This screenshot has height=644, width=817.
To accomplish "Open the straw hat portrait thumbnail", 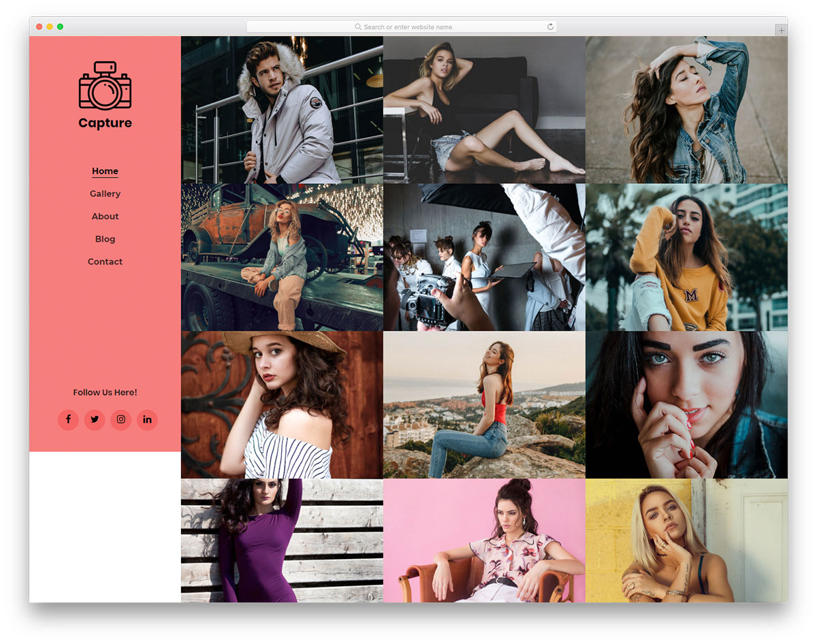I will pos(282,404).
